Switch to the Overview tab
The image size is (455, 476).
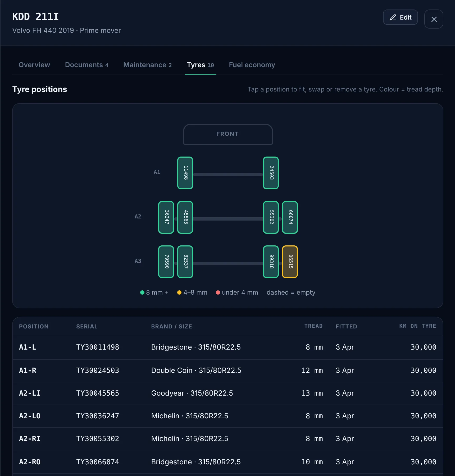[x=34, y=65]
